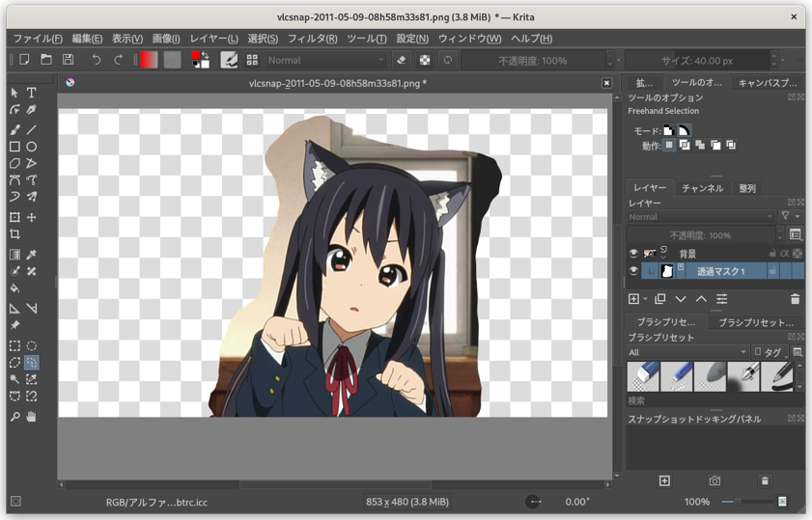Move layer up with the up chevron
Screen dimensions: 812x520
click(x=701, y=299)
